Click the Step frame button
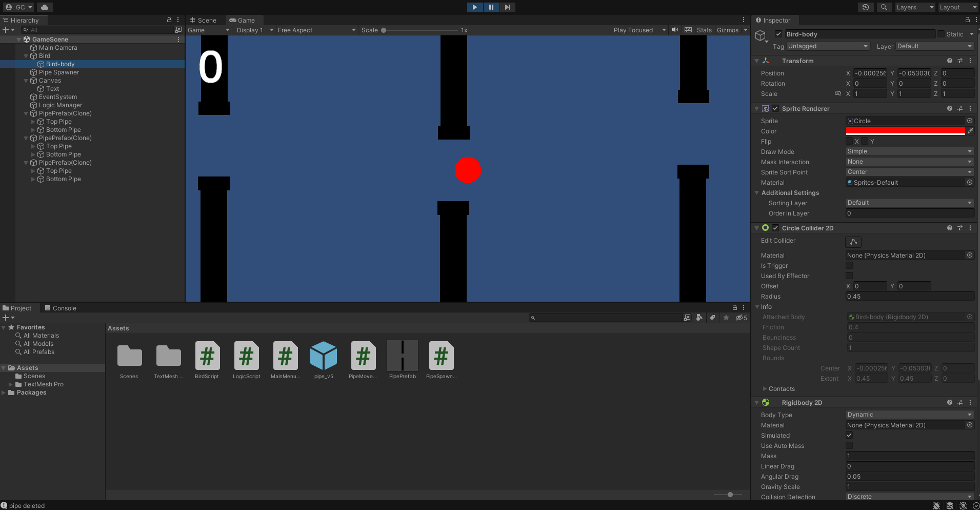The height and width of the screenshot is (510, 980). [x=507, y=7]
